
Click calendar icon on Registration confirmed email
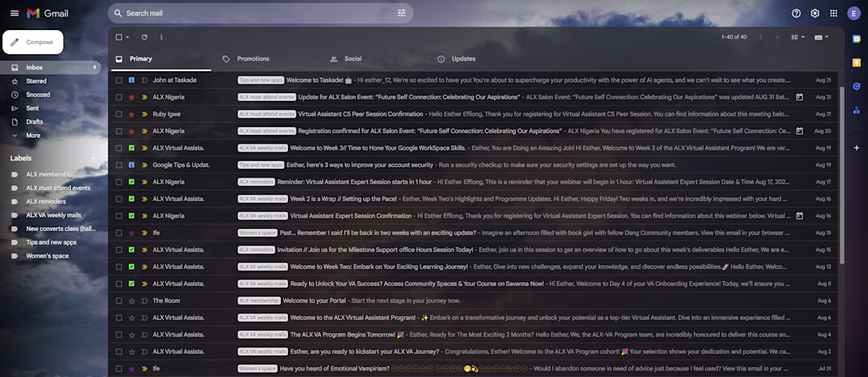[x=799, y=131]
